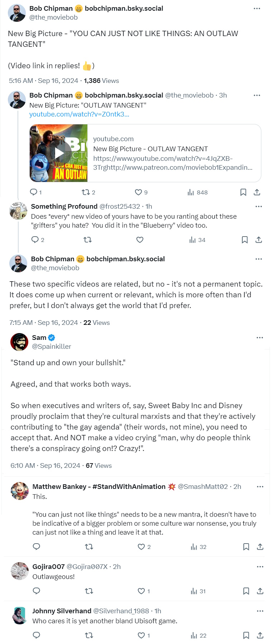Image resolution: width=271 pixels, height=644 pixels.
Task: Open more options on Matthew Bankey's reply
Action: [260, 487]
